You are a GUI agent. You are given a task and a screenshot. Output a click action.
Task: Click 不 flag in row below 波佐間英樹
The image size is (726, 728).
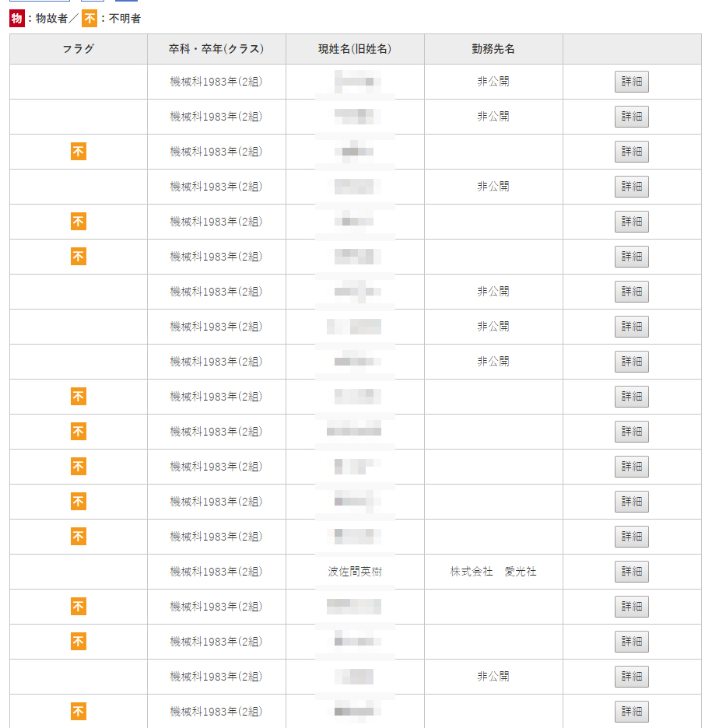pyautogui.click(x=79, y=607)
